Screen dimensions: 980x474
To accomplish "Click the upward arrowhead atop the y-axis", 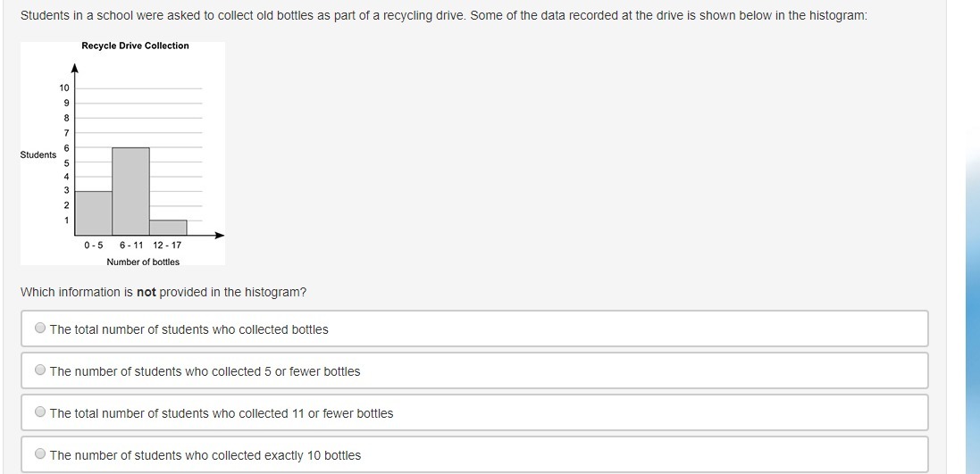I will point(75,67).
